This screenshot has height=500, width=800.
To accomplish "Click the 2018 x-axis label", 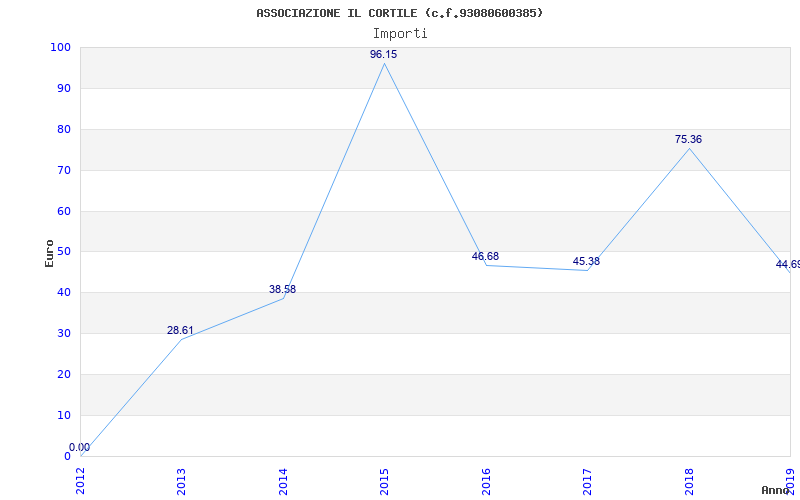I will [689, 481].
